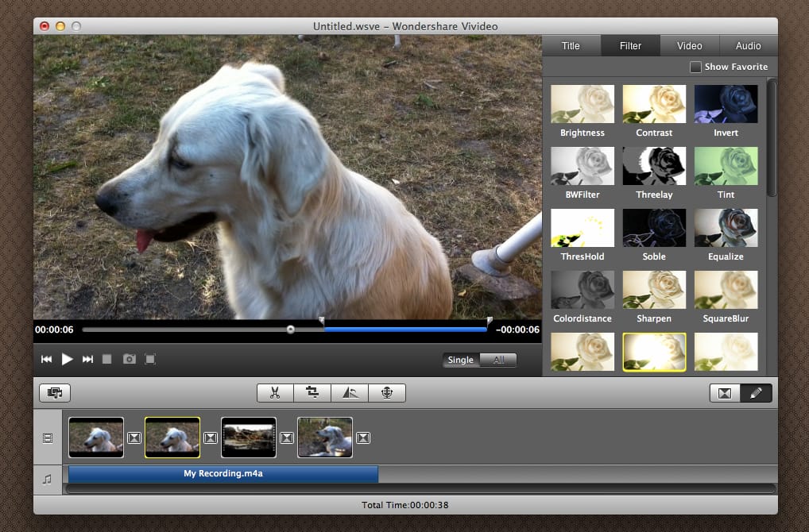This screenshot has height=532, width=809.
Task: Select the yellow-highlighted glowing filter thumbnail
Action: pos(654,352)
